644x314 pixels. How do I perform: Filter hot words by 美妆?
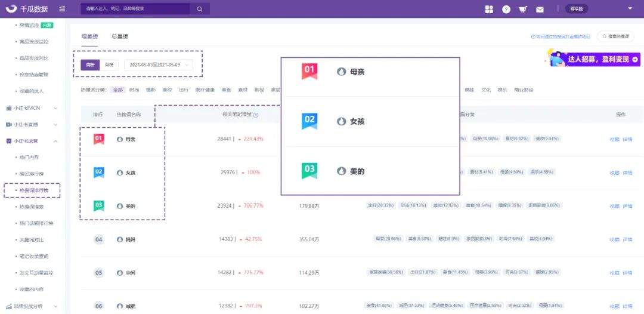tap(167, 90)
